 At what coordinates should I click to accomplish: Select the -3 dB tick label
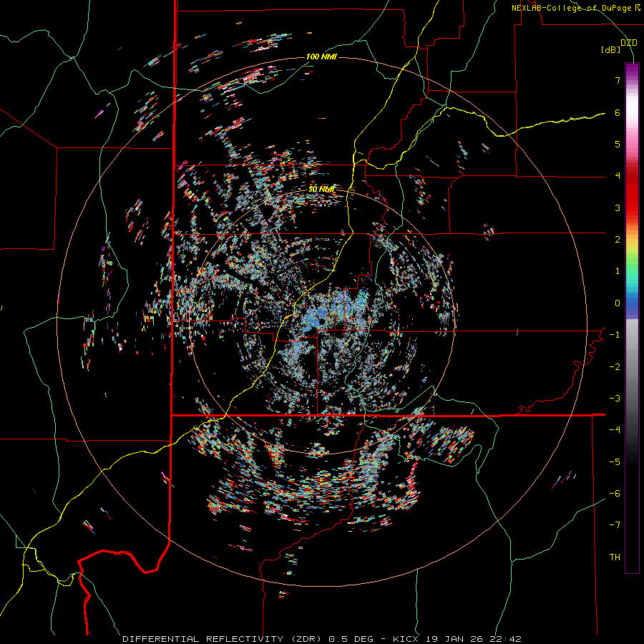click(x=615, y=399)
